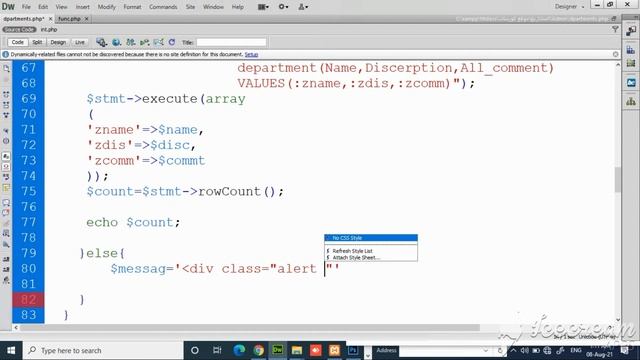640x360 pixels.
Task: Open XAMPP orange icon on taskbar
Action: coord(335,350)
